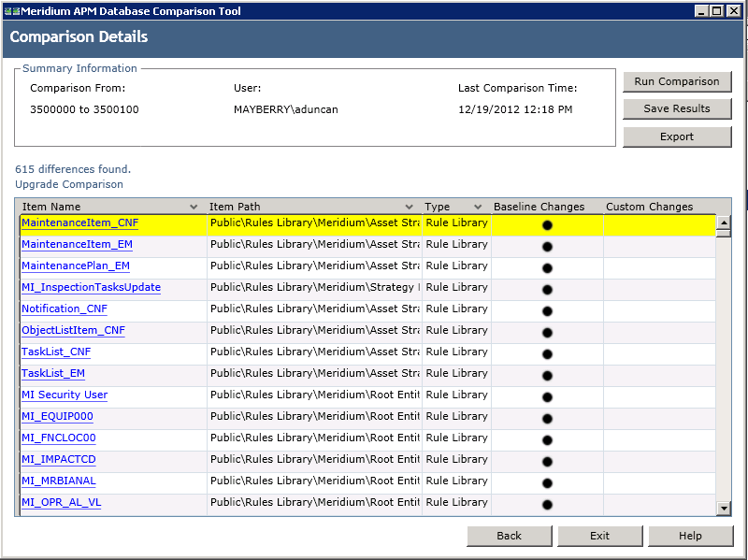Click the Baseline Changes dot for MI_InspectionTasksUpdate

tap(547, 290)
